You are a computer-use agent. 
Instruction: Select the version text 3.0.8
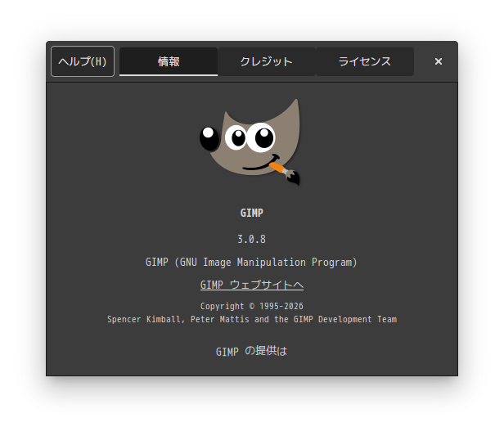pyautogui.click(x=252, y=239)
